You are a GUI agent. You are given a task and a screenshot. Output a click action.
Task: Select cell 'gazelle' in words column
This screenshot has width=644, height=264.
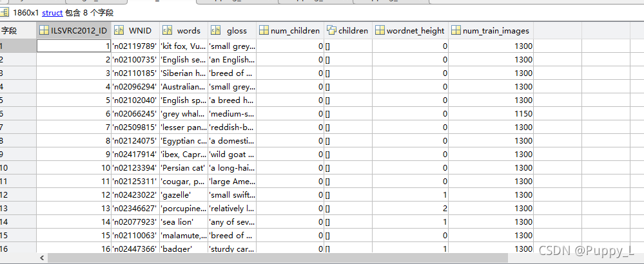[x=184, y=194]
